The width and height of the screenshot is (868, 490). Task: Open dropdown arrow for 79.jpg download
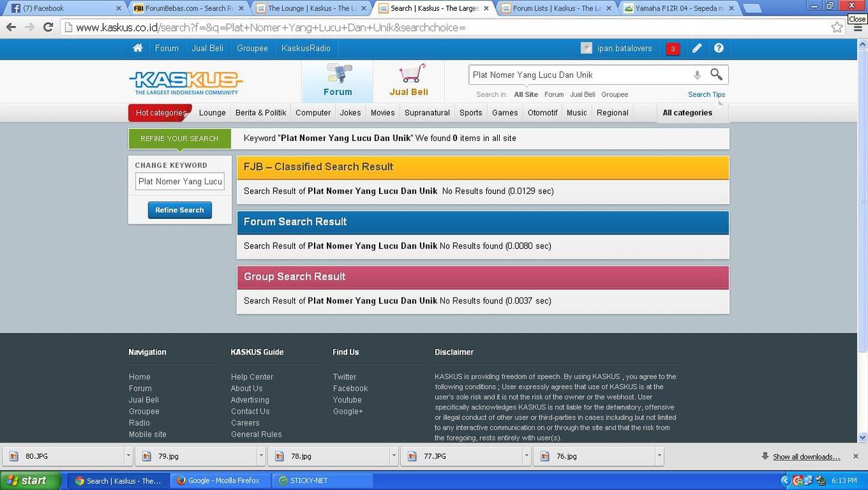click(x=260, y=456)
